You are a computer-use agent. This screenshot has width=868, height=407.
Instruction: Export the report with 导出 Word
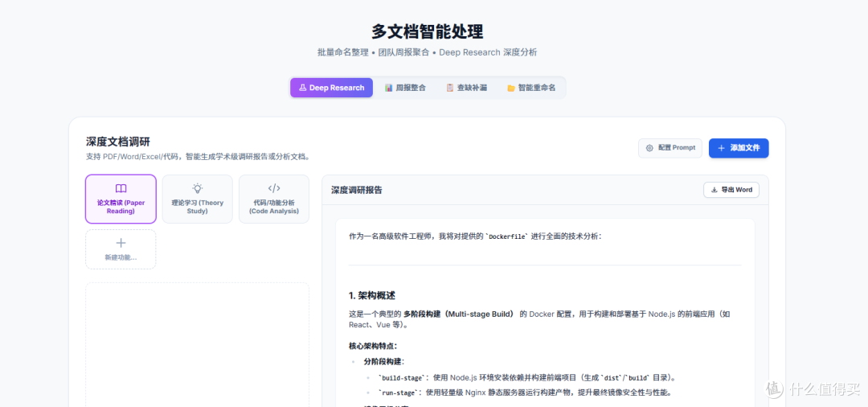(731, 189)
